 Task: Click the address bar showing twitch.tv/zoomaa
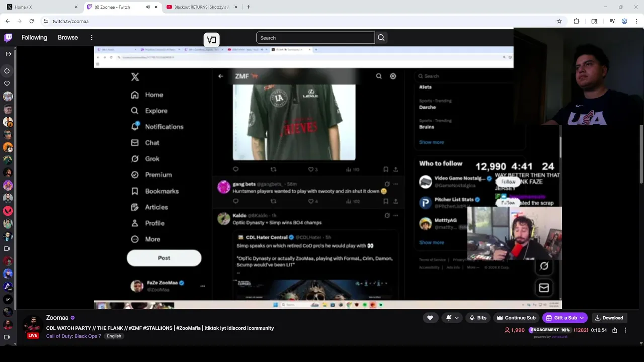point(302,21)
